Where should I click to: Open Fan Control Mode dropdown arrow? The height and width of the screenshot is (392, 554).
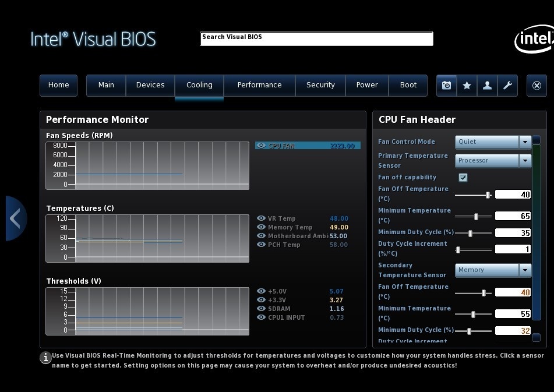(525, 142)
